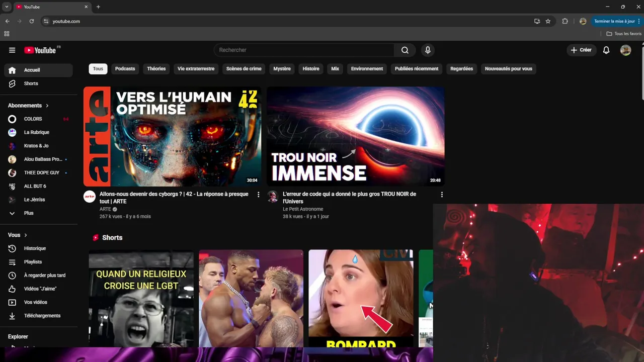Viewport: 644px width, 362px height.
Task: Select the Podcasts filter chip
Action: [125, 69]
